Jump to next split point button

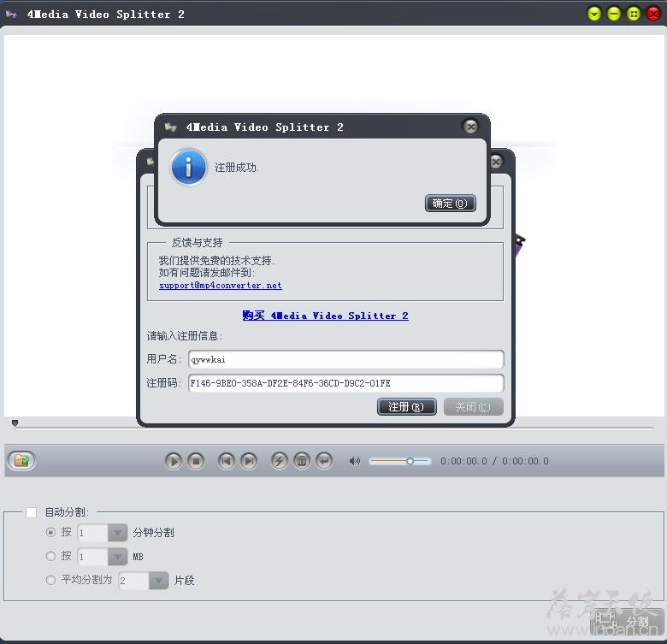(x=249, y=461)
